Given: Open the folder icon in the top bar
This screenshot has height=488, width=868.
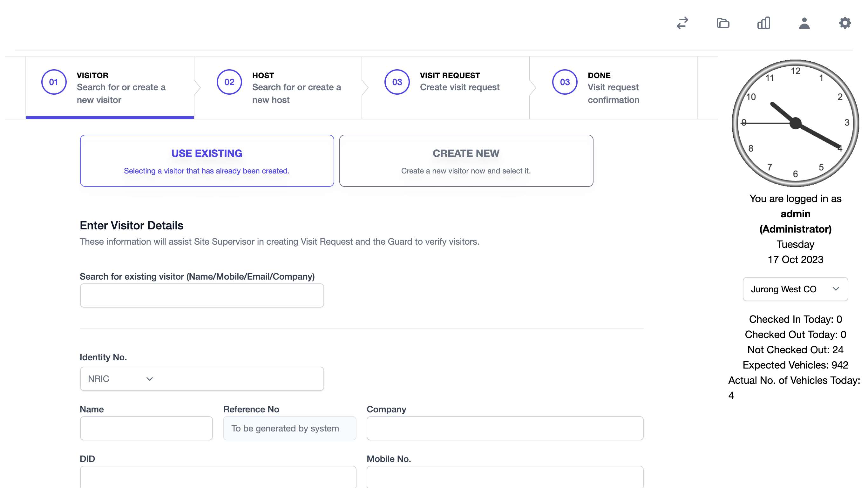Looking at the screenshot, I should tap(723, 23).
